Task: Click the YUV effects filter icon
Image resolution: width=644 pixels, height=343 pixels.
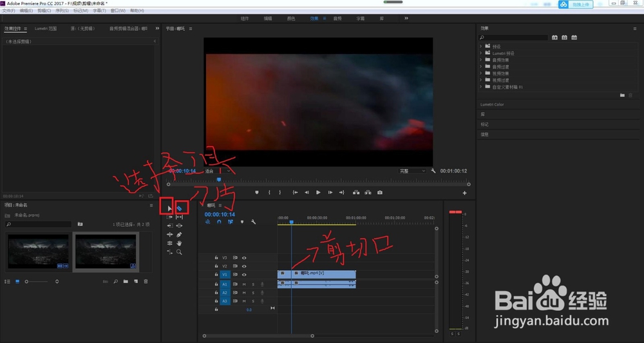Action: coord(574,37)
